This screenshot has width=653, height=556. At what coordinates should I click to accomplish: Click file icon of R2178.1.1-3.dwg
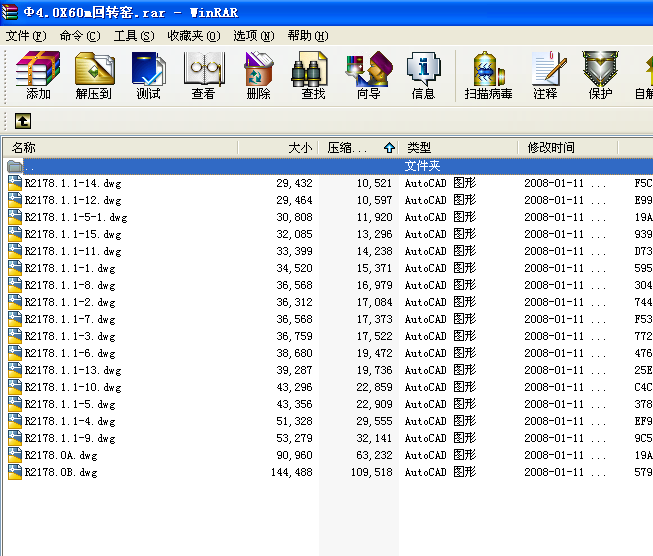[x=15, y=336]
